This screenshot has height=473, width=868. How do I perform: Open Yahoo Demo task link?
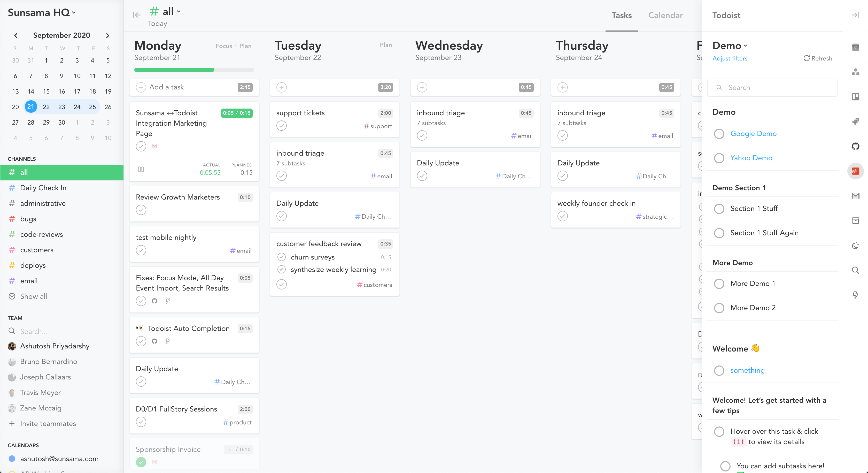coord(751,158)
